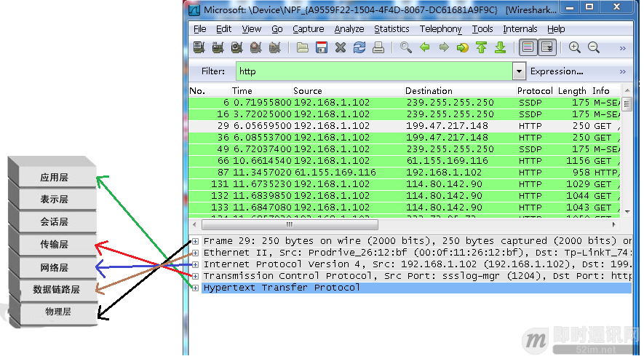Select packet number 131 row
644x359 pixels.
coord(404,184)
